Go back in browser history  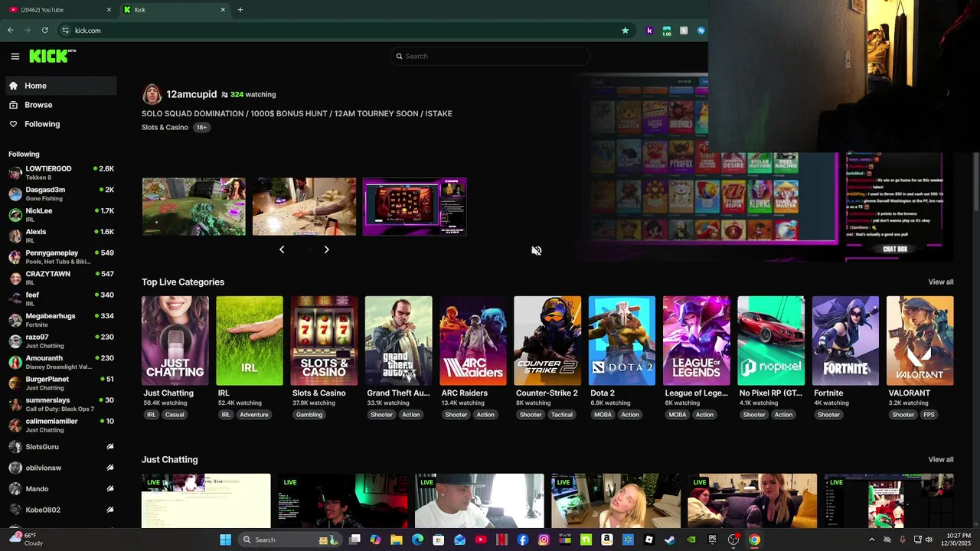coord(11,31)
